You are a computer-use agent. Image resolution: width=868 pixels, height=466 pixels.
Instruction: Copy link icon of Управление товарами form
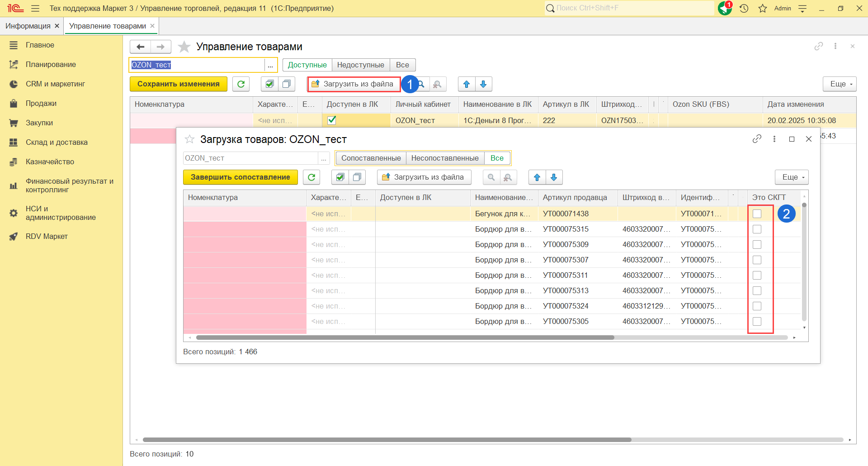click(x=819, y=46)
